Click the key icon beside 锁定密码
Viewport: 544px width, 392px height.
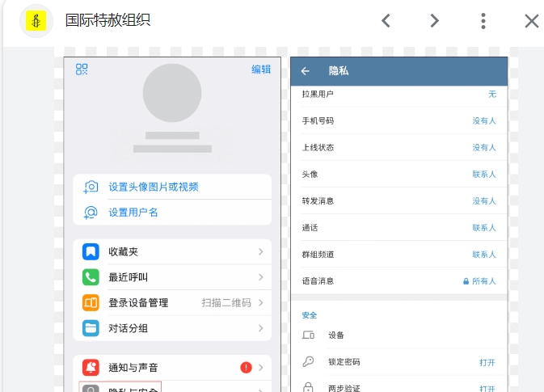coord(308,362)
